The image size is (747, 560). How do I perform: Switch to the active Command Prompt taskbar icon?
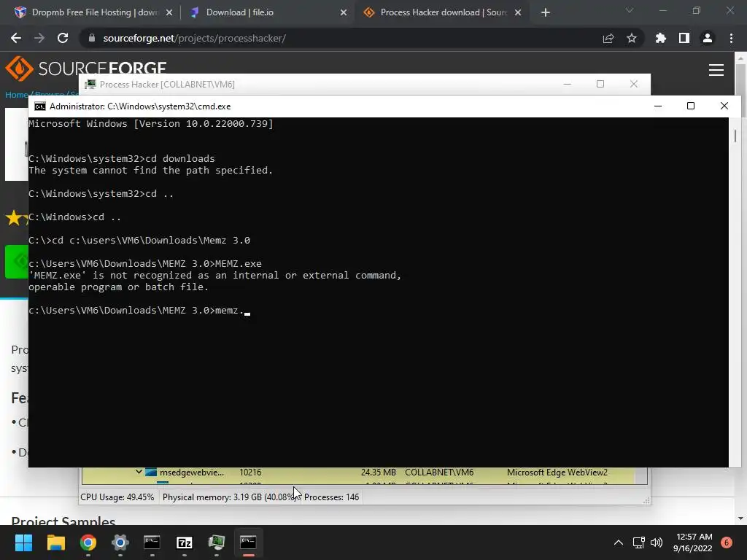248,542
